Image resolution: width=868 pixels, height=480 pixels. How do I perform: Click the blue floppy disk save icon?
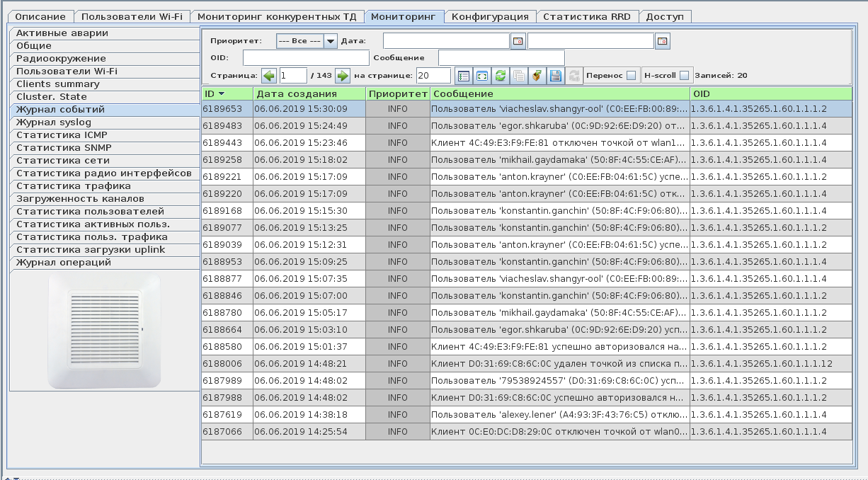click(556, 76)
